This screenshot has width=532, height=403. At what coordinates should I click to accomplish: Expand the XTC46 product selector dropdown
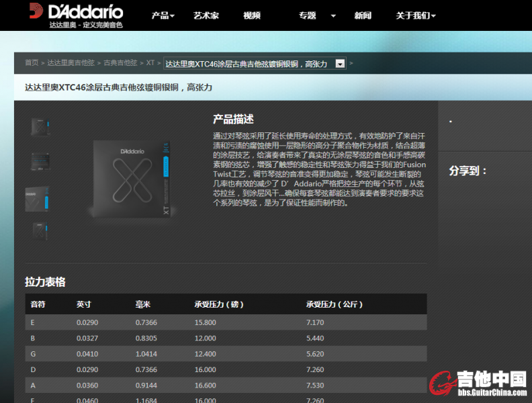(255, 63)
